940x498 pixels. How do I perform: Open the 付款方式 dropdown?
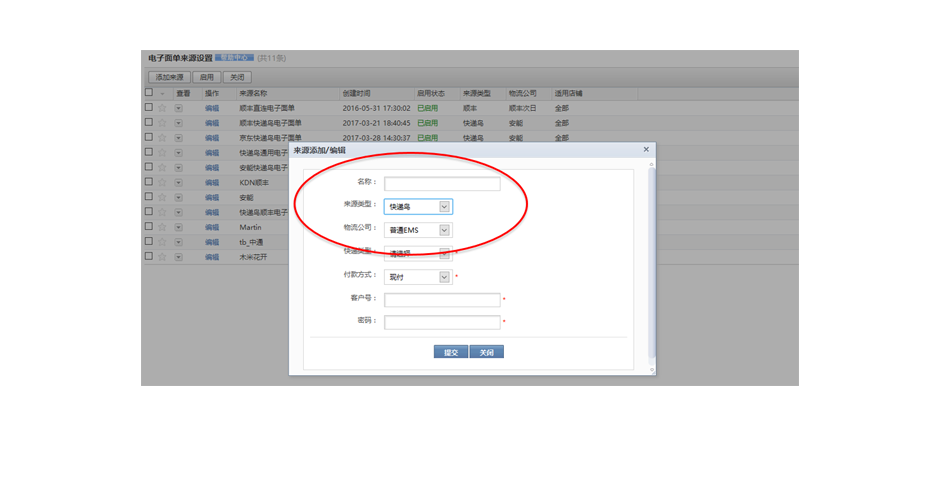[445, 277]
